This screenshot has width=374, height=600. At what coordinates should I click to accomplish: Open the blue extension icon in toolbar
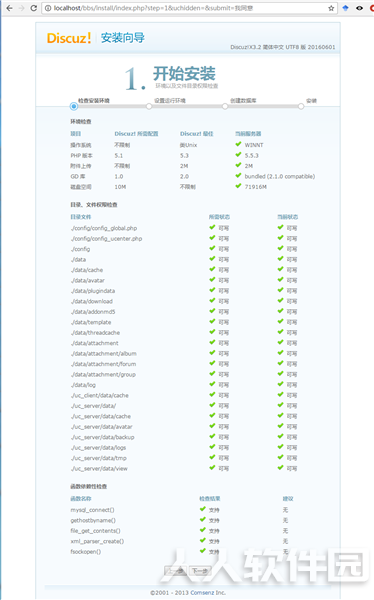click(345, 8)
